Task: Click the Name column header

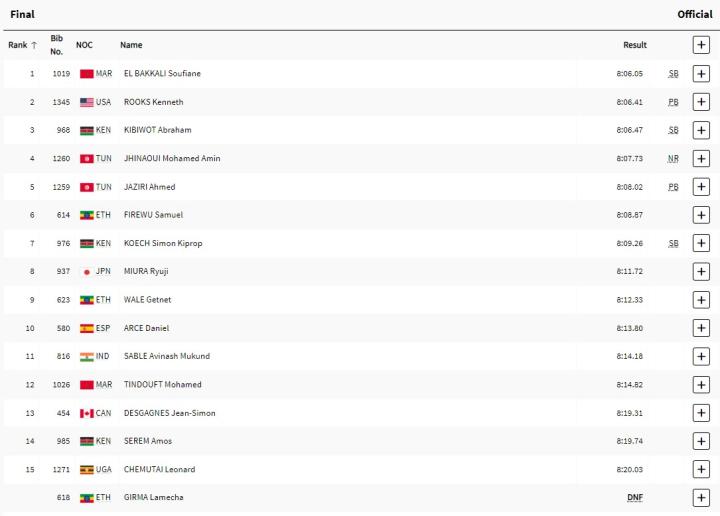Action: (x=131, y=45)
